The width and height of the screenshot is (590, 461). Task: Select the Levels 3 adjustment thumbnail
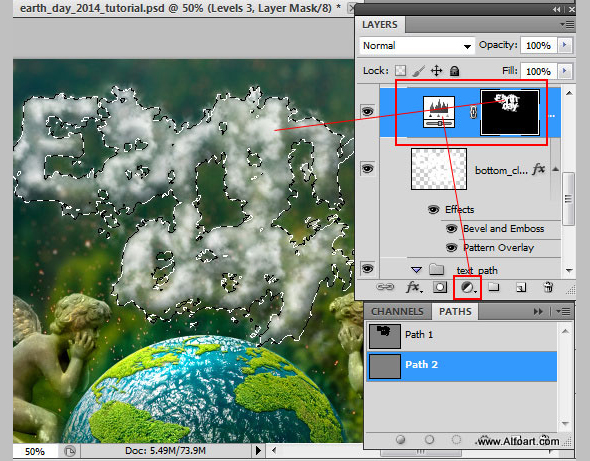point(439,112)
